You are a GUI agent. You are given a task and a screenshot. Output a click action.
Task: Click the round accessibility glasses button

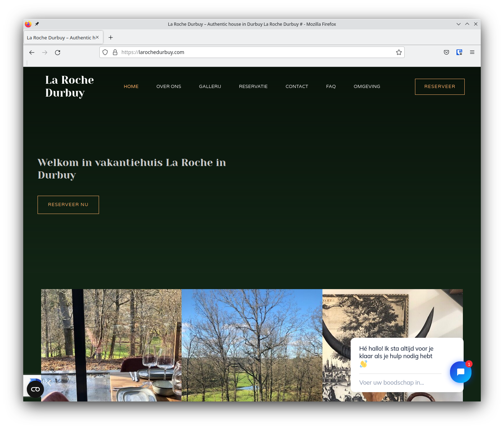point(35,389)
